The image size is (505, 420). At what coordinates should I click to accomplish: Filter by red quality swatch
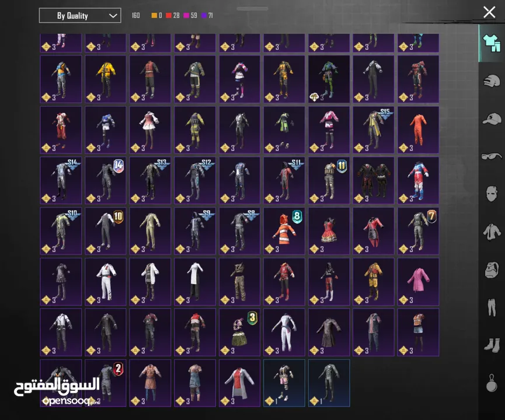pos(169,15)
